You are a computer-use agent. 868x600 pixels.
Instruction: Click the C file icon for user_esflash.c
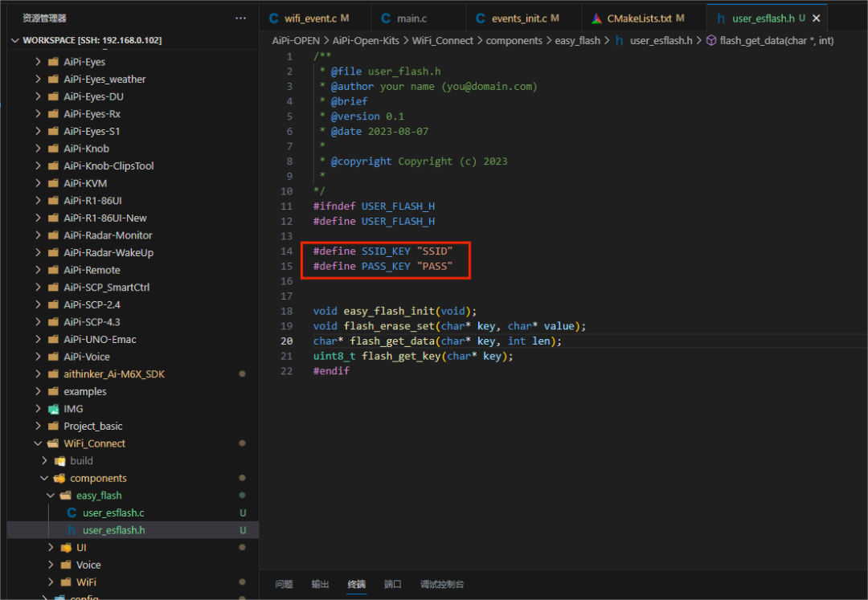(x=72, y=512)
